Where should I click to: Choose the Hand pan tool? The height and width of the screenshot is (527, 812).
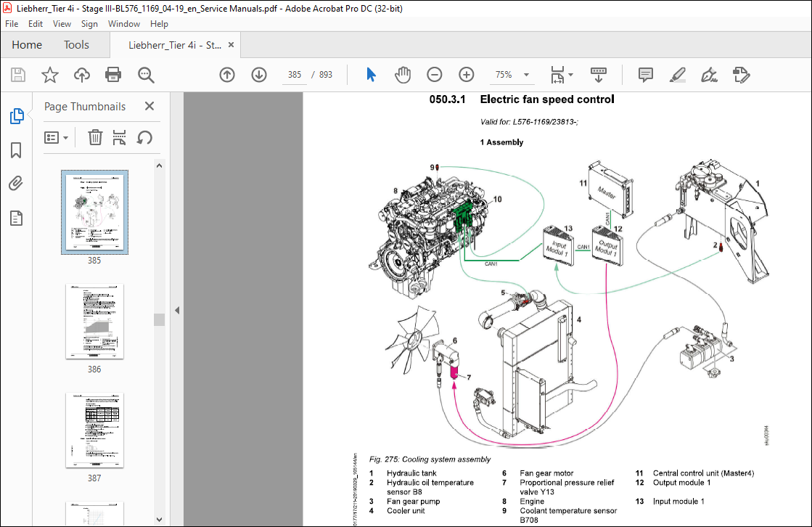[x=403, y=75]
